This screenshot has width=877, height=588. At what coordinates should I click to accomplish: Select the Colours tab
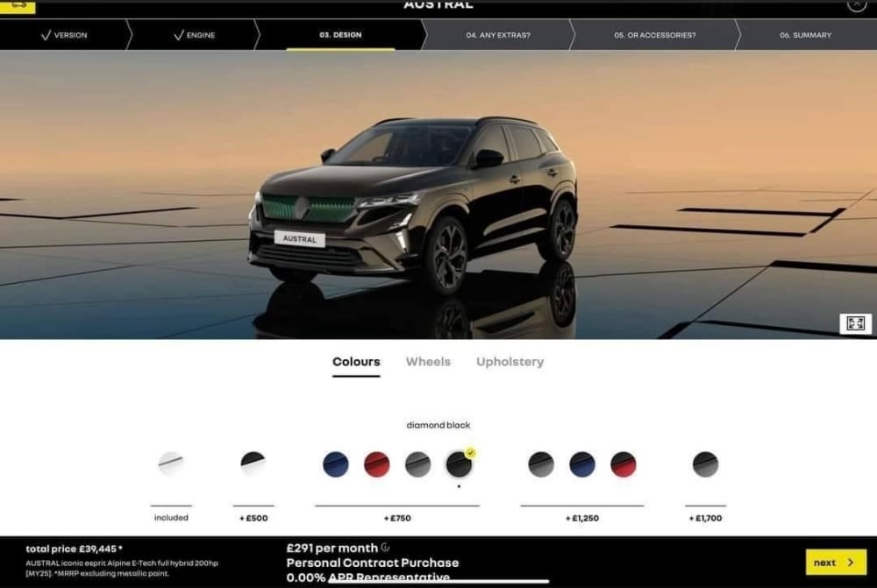[356, 362]
